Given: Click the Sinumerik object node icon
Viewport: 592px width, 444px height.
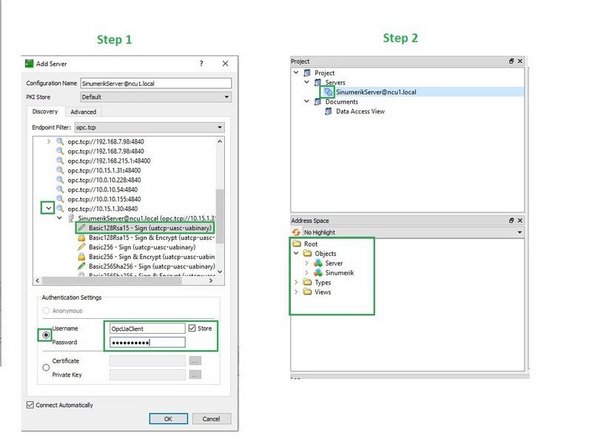Looking at the screenshot, I should (318, 272).
